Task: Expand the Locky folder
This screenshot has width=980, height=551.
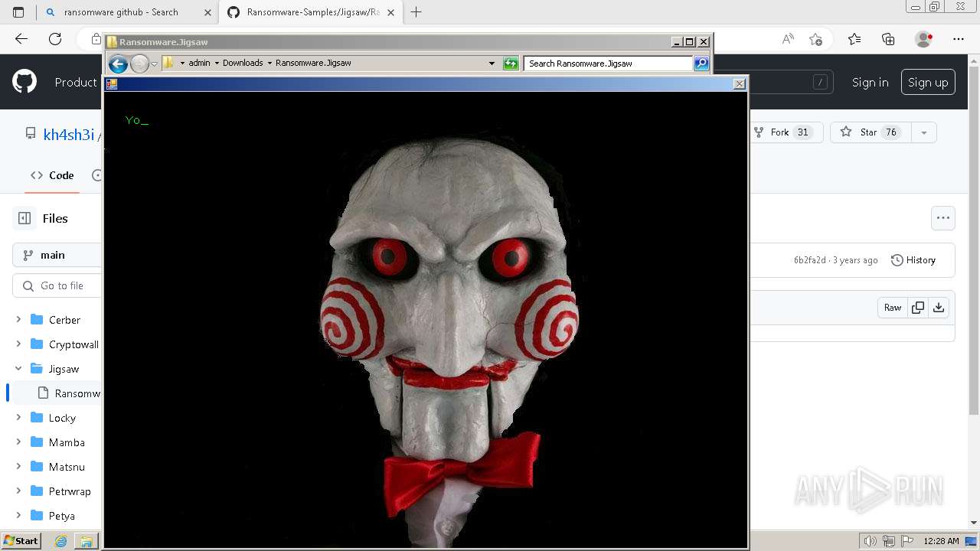Action: click(18, 417)
